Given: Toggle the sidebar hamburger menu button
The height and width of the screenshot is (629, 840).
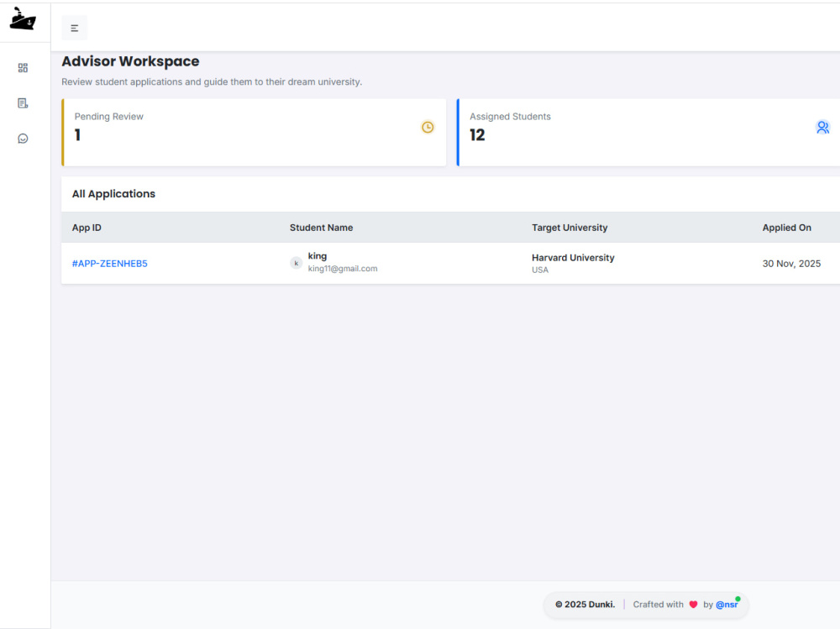Looking at the screenshot, I should (x=75, y=28).
